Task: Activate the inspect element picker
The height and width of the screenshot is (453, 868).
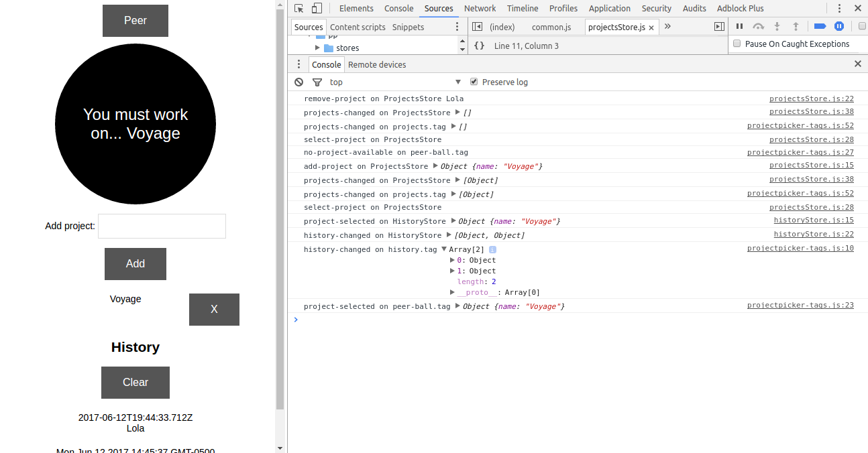Action: [x=299, y=9]
